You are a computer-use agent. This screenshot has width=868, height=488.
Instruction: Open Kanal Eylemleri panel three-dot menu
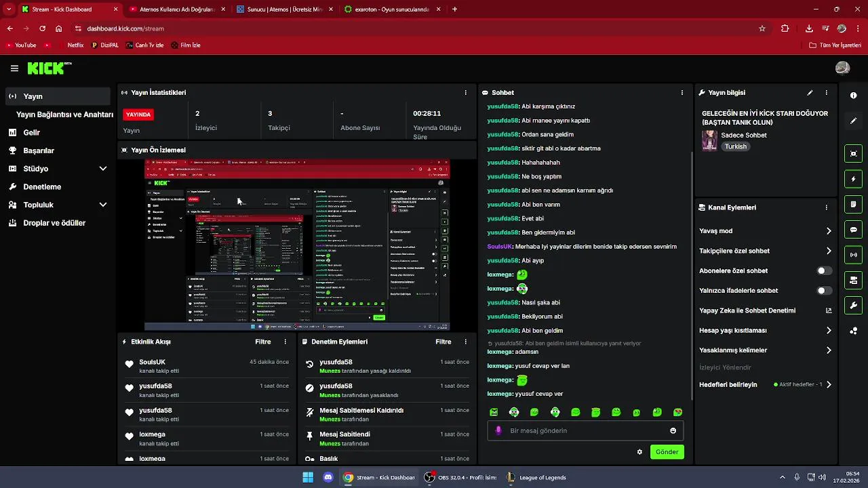[826, 207]
